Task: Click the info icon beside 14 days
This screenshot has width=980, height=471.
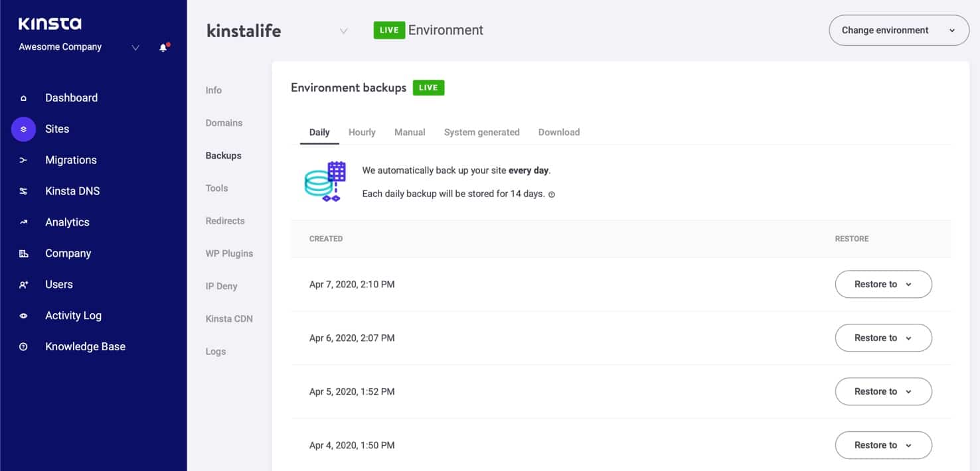Action: tap(552, 194)
